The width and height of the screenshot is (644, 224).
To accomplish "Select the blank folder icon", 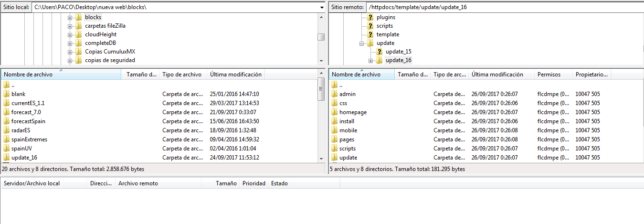I will point(6,94).
